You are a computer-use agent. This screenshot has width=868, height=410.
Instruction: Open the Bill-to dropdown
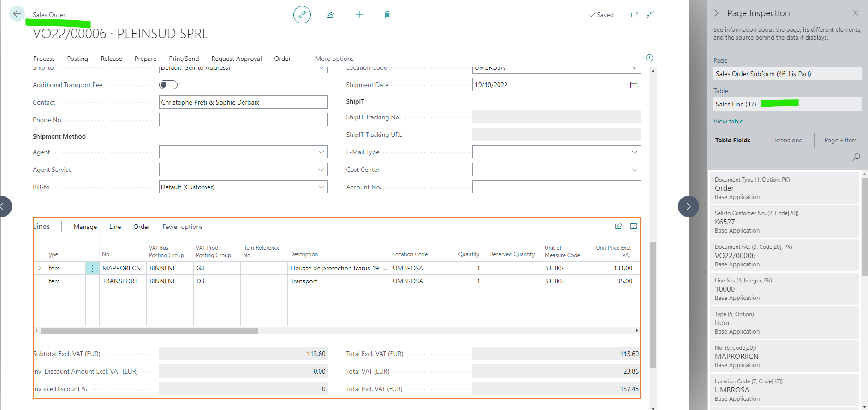coord(321,187)
